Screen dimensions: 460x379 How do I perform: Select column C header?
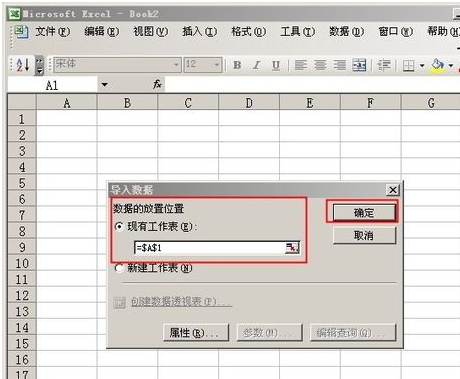coord(188,103)
